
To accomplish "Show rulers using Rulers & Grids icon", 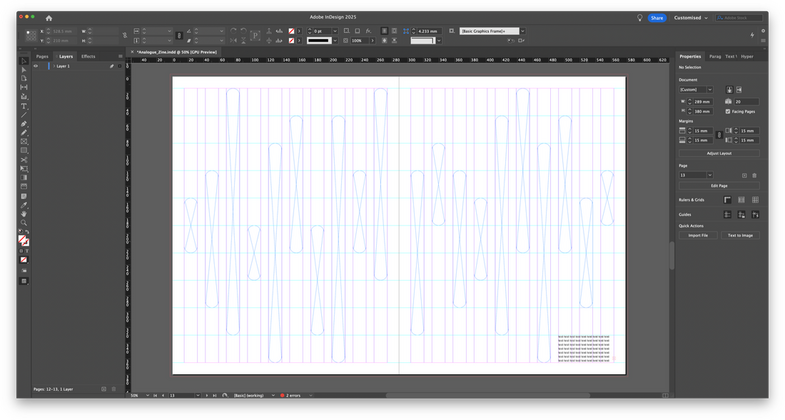I will click(728, 200).
